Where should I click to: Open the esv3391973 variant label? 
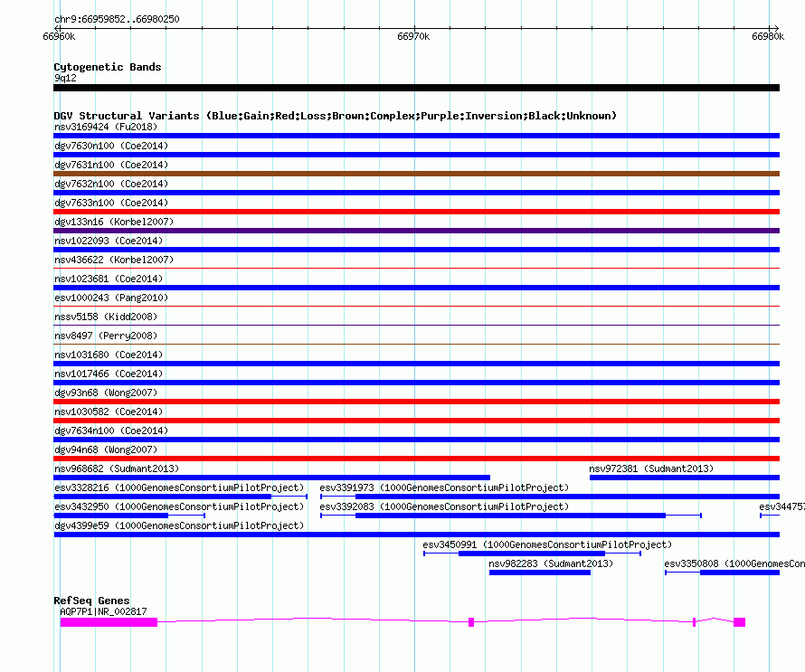click(444, 487)
